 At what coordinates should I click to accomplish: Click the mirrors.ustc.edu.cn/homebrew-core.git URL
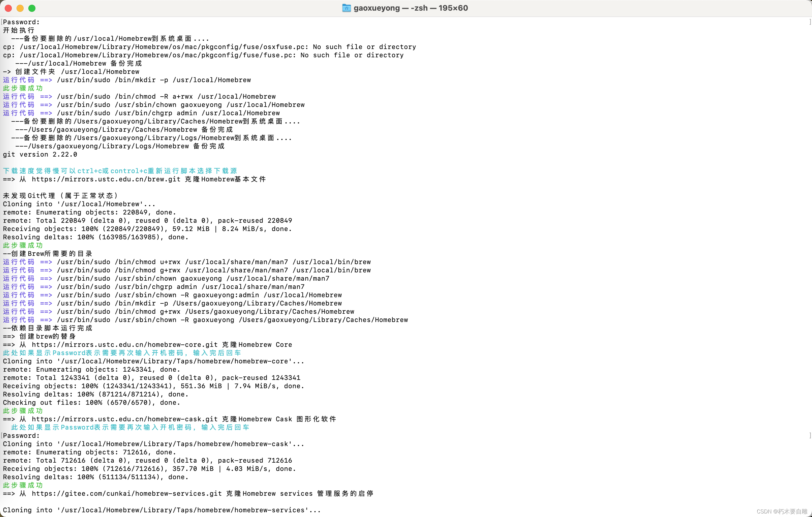tap(125, 344)
